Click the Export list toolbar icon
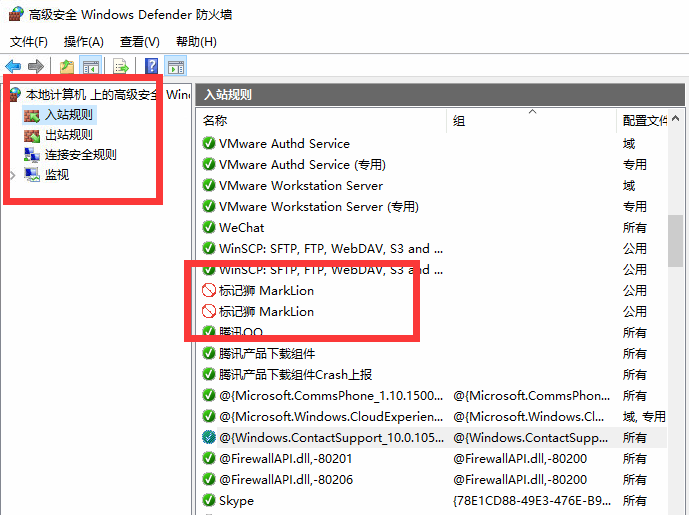 121,67
